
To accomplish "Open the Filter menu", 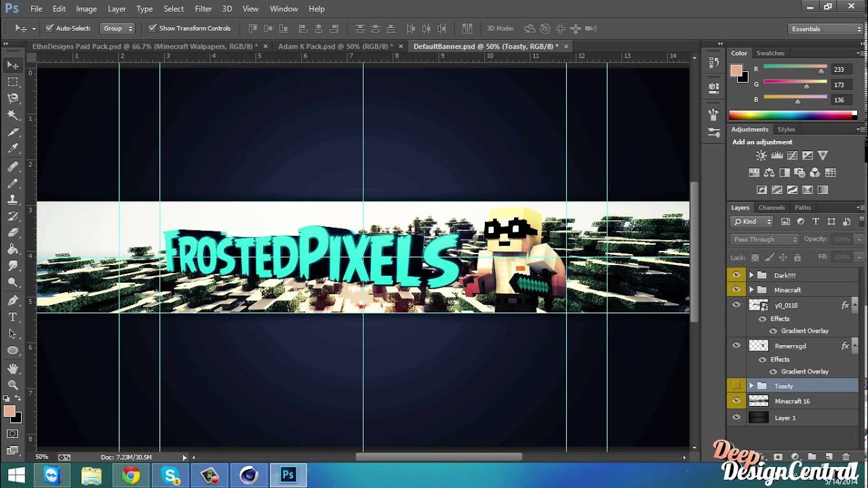I will 203,9.
